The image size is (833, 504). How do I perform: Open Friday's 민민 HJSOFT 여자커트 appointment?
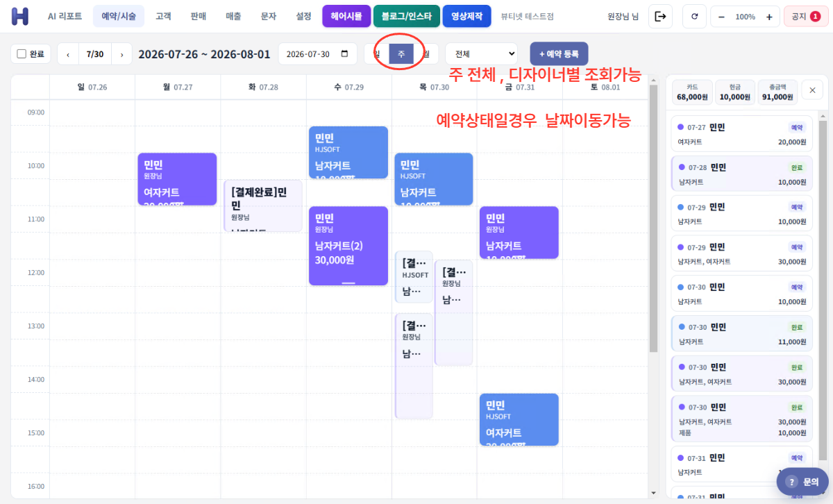[x=519, y=419]
